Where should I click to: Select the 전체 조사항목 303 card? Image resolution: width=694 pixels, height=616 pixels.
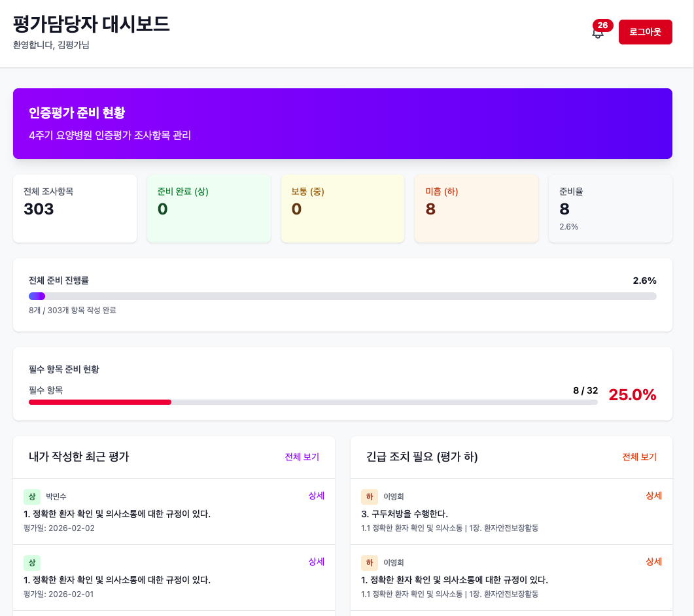[x=75, y=208]
